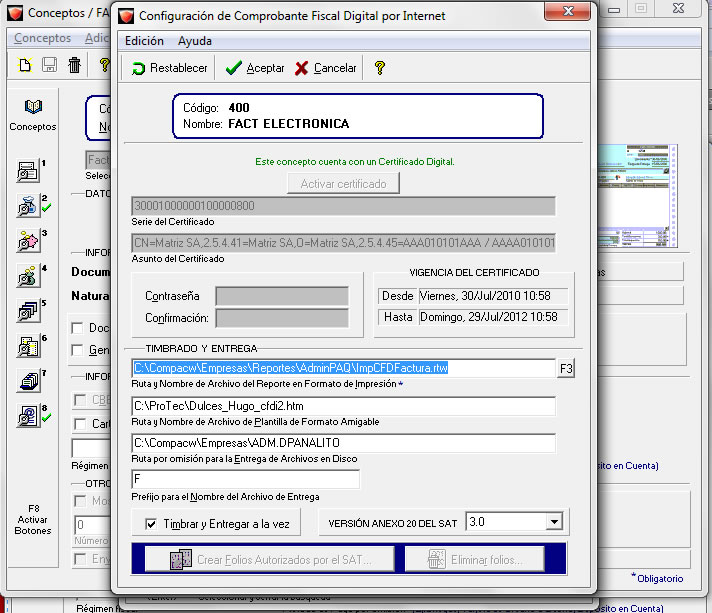Open the Conceptos book icon in the sidebar
Image resolution: width=712 pixels, height=613 pixels.
click(33, 108)
